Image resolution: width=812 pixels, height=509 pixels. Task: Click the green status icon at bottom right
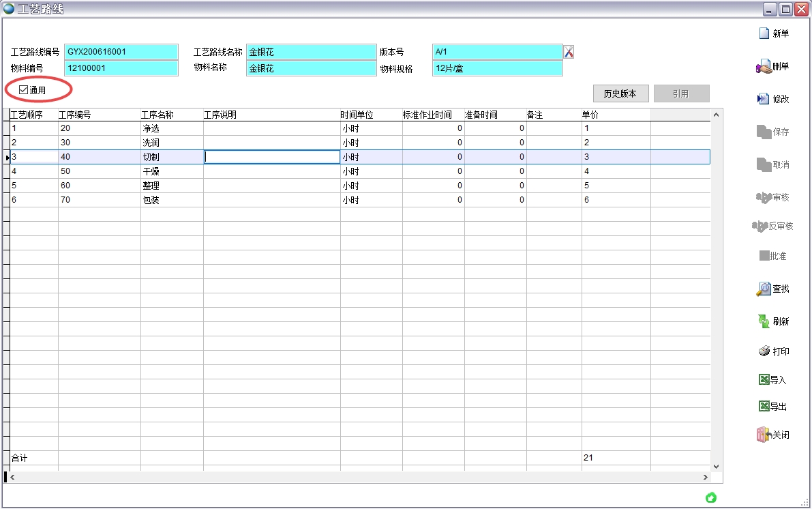click(x=710, y=497)
